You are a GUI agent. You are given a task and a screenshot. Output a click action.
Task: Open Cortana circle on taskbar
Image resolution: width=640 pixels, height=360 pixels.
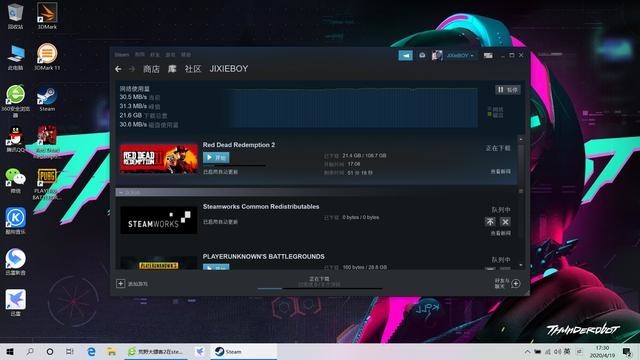coord(50,351)
